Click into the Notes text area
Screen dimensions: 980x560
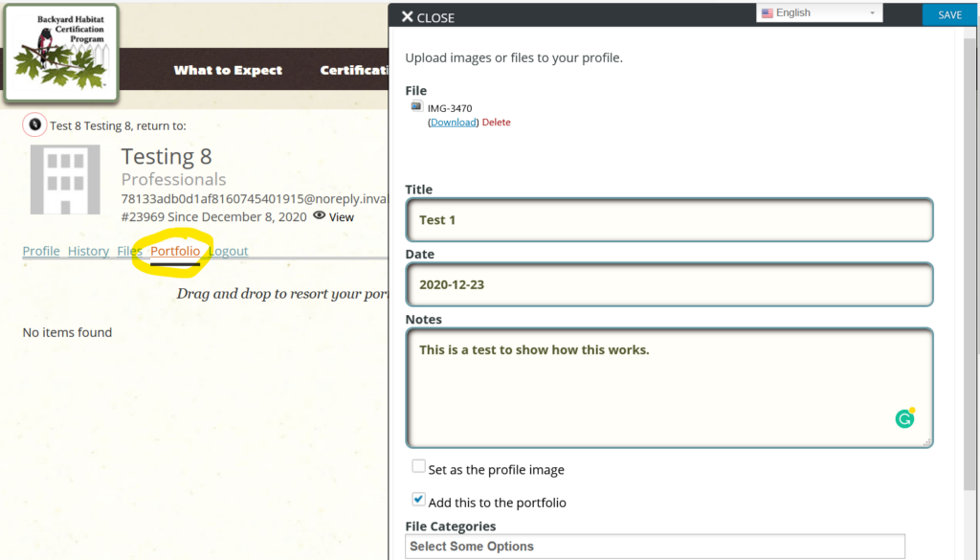point(669,388)
